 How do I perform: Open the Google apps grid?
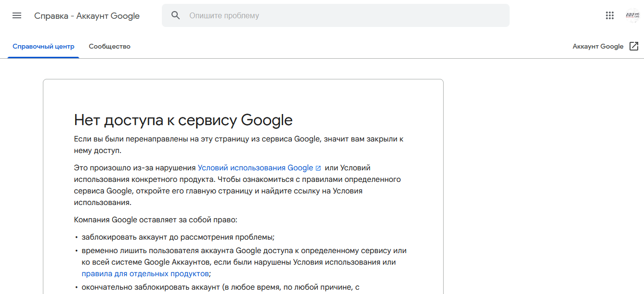click(610, 15)
